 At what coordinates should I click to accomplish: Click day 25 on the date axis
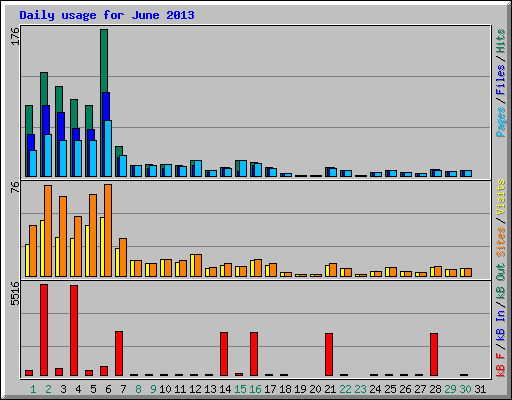pos(390,389)
